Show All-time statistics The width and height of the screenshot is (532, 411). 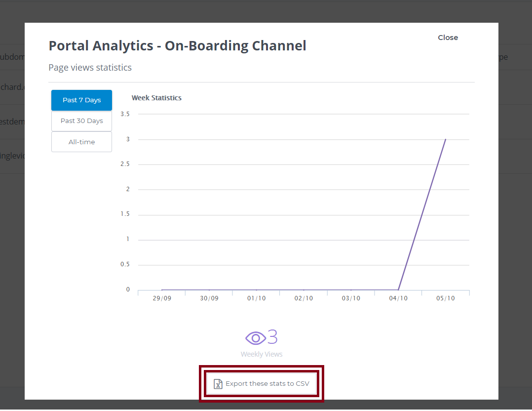(x=81, y=142)
